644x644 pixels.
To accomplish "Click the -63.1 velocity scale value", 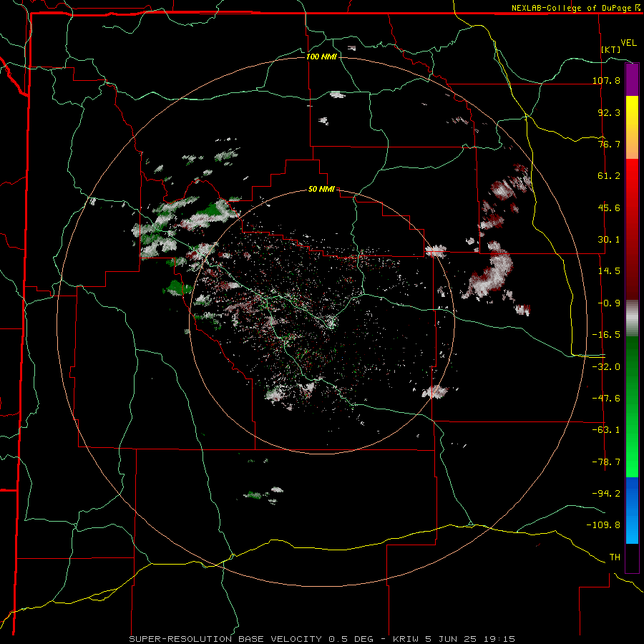I will tap(606, 430).
